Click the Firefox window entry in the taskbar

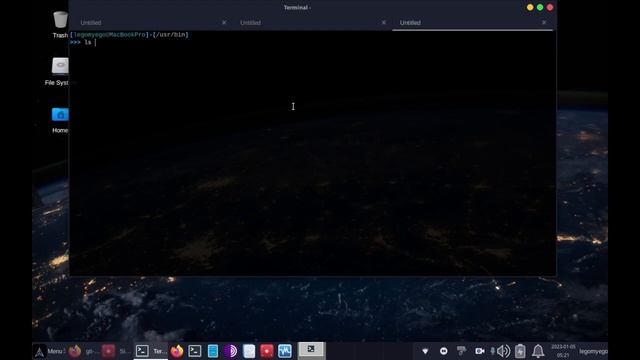[84, 351]
